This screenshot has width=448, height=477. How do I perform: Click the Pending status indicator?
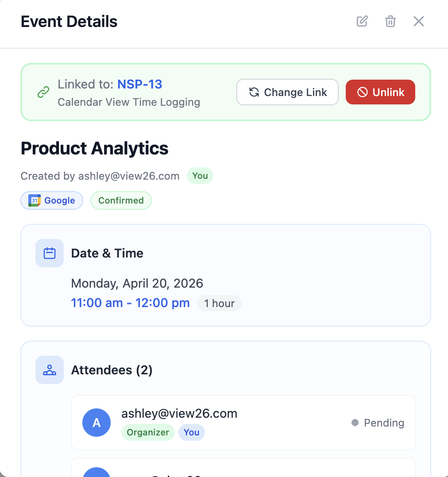pos(378,423)
